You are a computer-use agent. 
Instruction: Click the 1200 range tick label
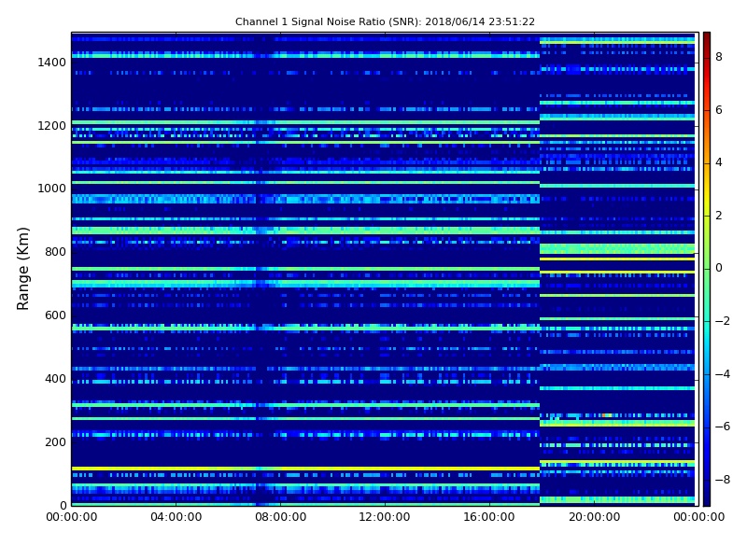(52, 126)
